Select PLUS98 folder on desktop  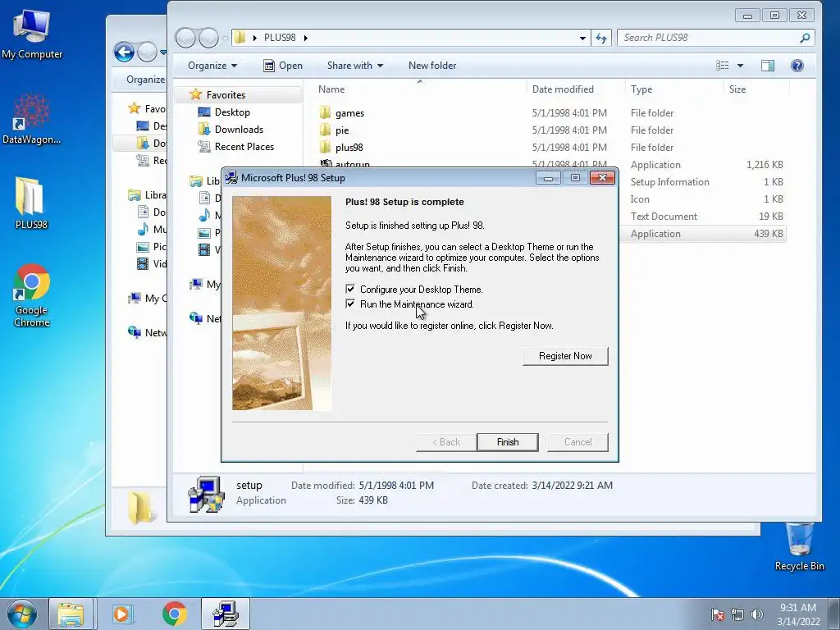(32, 203)
